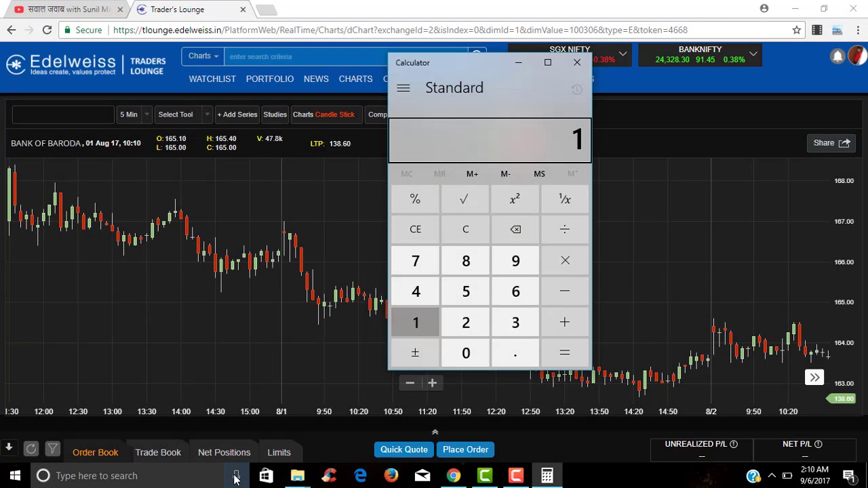
Task: Switch to Limits tab
Action: point(279,452)
